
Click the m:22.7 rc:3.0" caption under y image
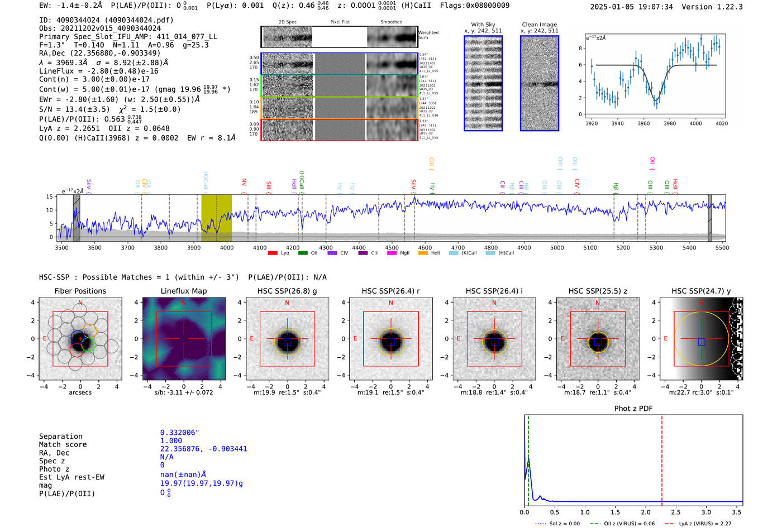coord(702,392)
